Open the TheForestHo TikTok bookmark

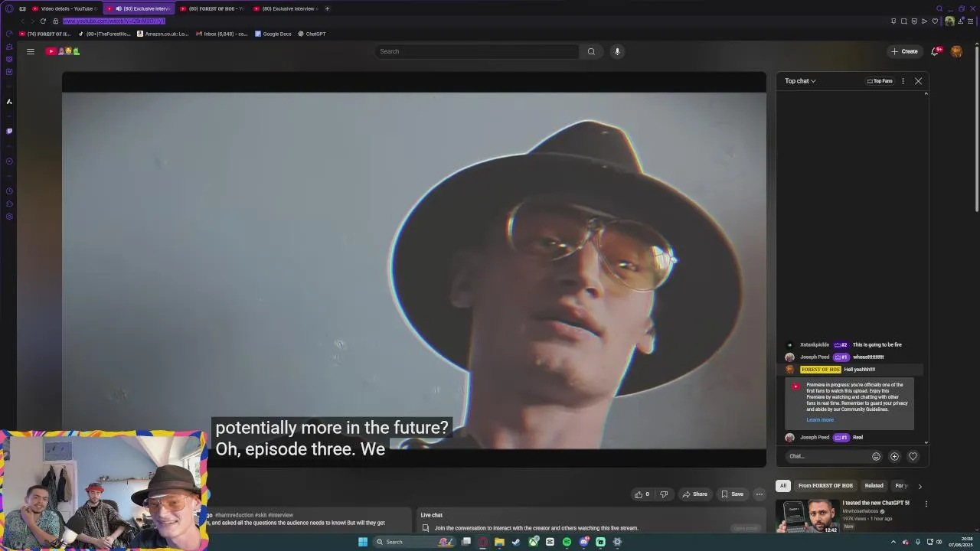tap(105, 34)
